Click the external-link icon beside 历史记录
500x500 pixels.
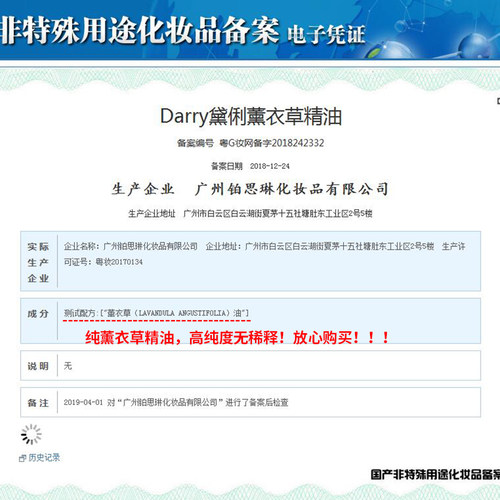point(22,458)
